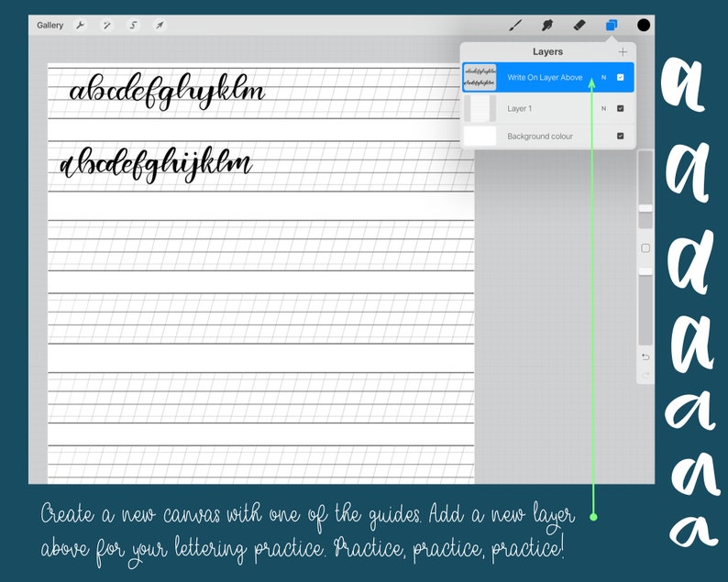
Task: Toggle visibility of Background colour layer
Action: coord(621,136)
